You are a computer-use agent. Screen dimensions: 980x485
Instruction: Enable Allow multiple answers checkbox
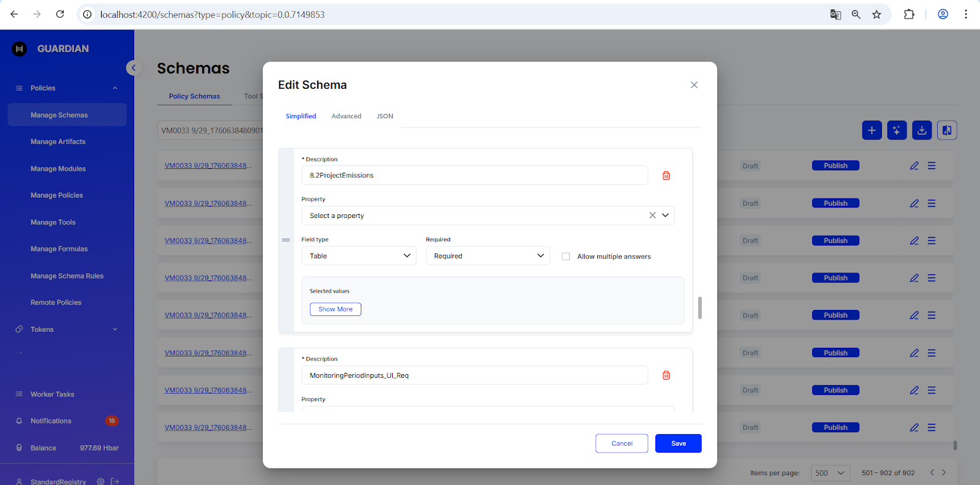tap(566, 257)
